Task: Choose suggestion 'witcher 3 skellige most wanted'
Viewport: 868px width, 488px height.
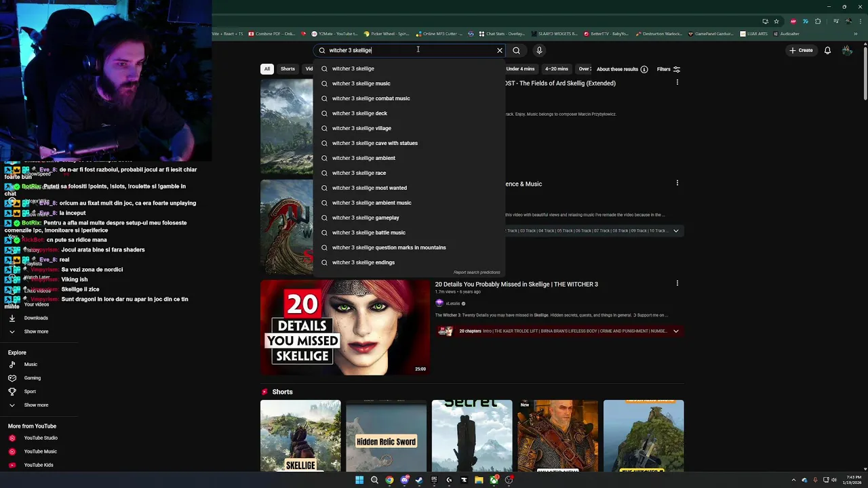Action: [x=409, y=188]
